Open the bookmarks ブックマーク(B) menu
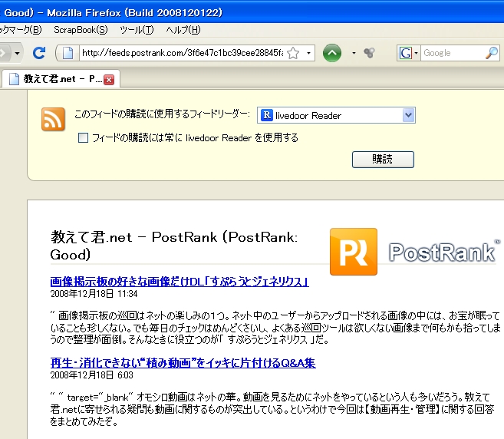The height and width of the screenshot is (439, 504). pos(20,30)
